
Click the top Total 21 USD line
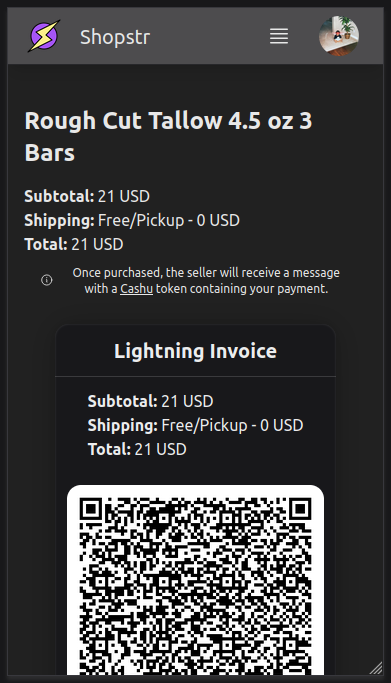[74, 244]
